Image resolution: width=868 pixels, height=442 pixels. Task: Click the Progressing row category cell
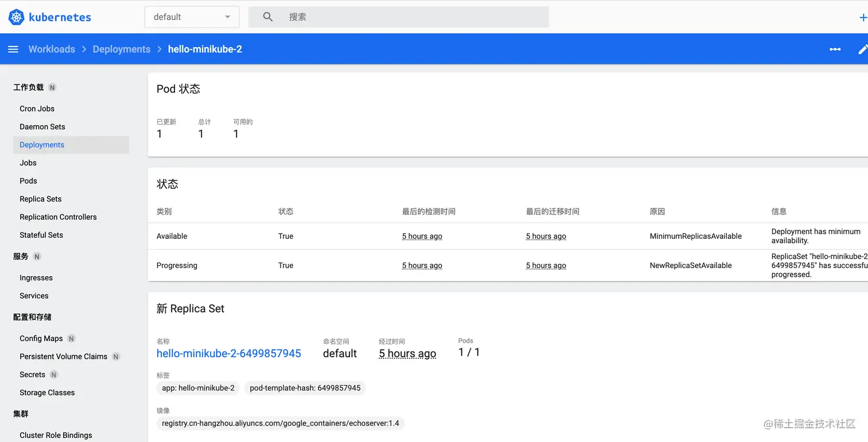tap(177, 266)
